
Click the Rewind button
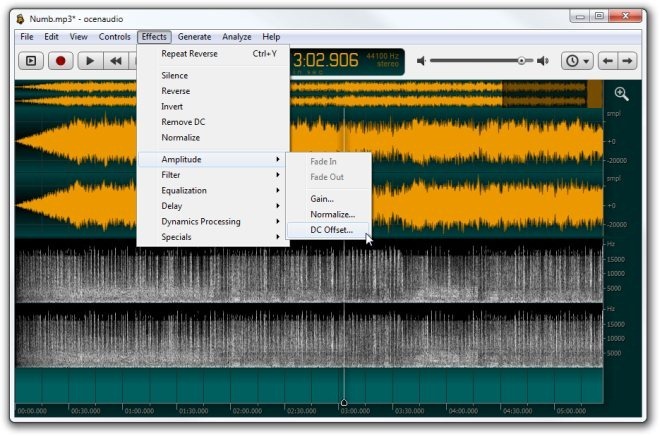click(115, 61)
